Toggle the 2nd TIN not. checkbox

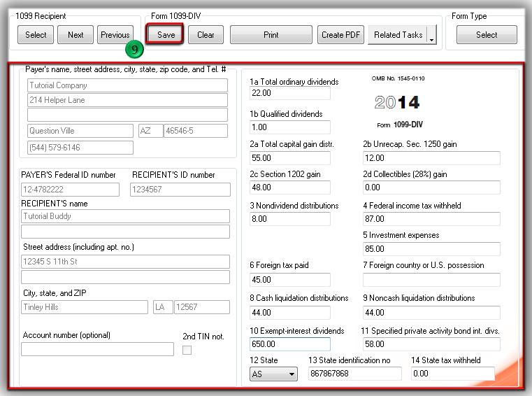(187, 350)
